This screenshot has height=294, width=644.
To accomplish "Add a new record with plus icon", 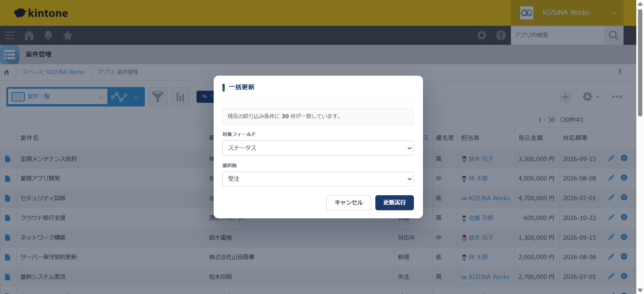I will click(x=566, y=97).
